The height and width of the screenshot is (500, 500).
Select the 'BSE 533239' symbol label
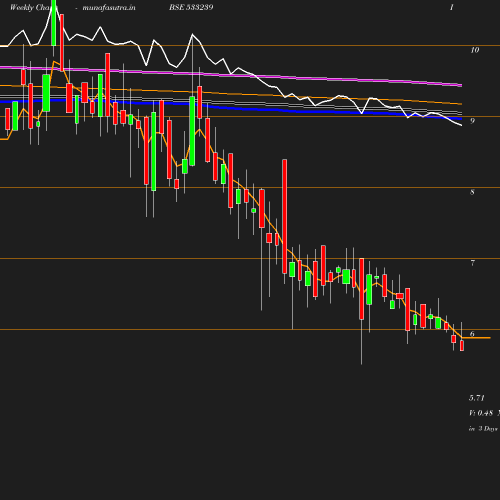(191, 7)
